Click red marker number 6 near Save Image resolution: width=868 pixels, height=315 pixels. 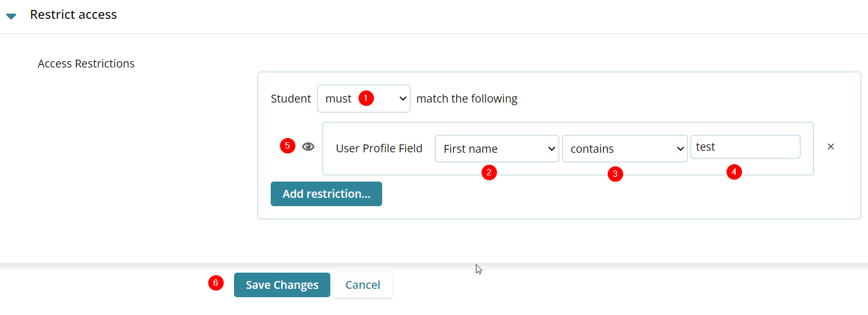tap(216, 283)
